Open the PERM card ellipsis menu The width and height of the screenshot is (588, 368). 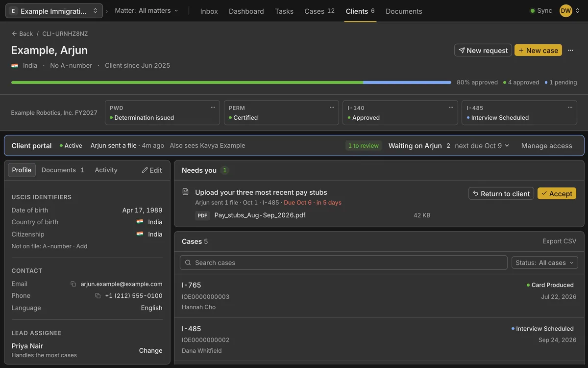coord(332,107)
